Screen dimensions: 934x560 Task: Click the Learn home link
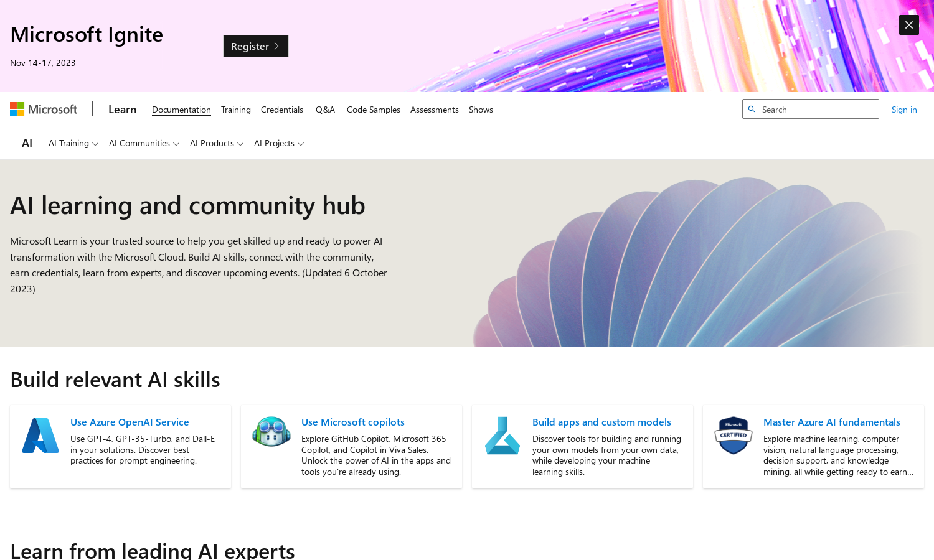pyautogui.click(x=122, y=110)
